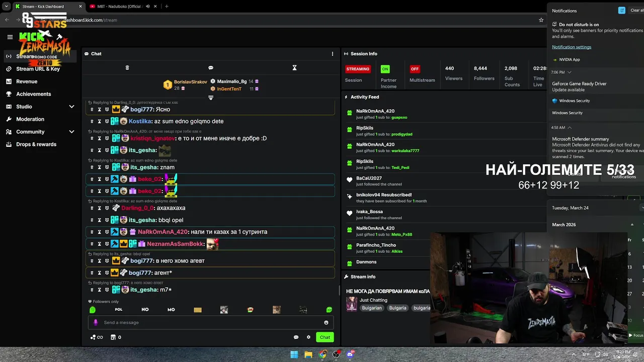Timeout Kostilka using the hourglass icon
The width and height of the screenshot is (644, 362).
point(99,121)
